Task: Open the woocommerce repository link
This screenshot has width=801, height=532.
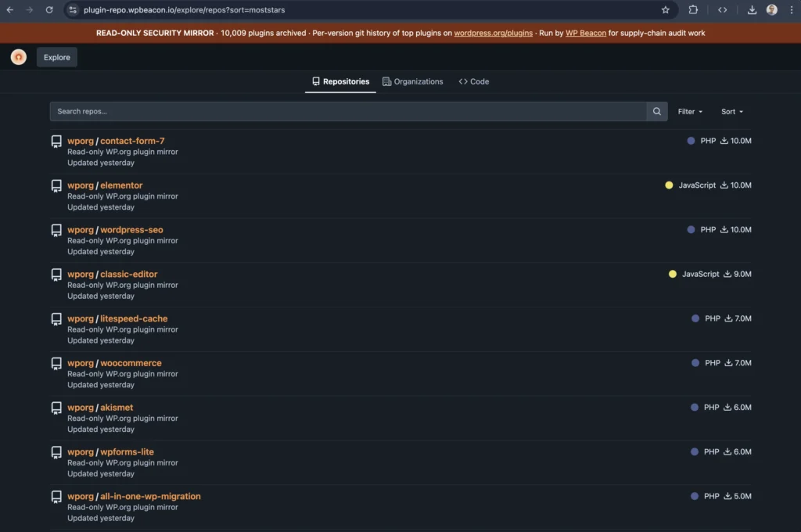Action: [x=131, y=363]
